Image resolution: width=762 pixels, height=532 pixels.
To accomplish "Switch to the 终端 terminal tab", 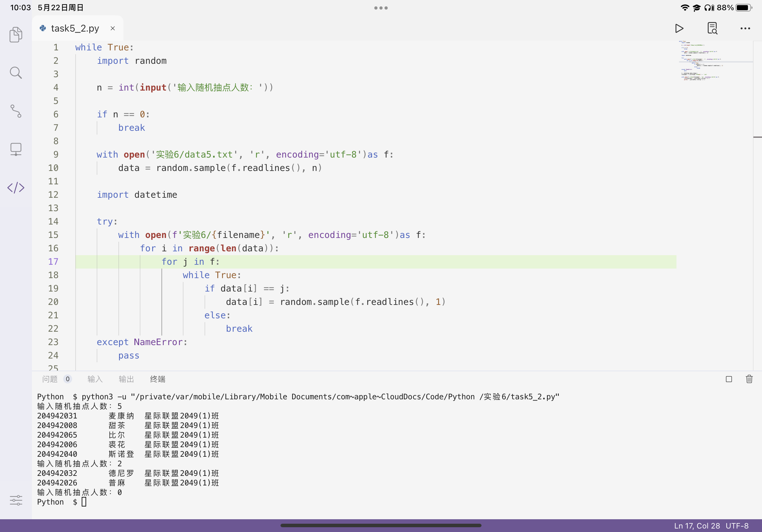I will click(x=157, y=379).
